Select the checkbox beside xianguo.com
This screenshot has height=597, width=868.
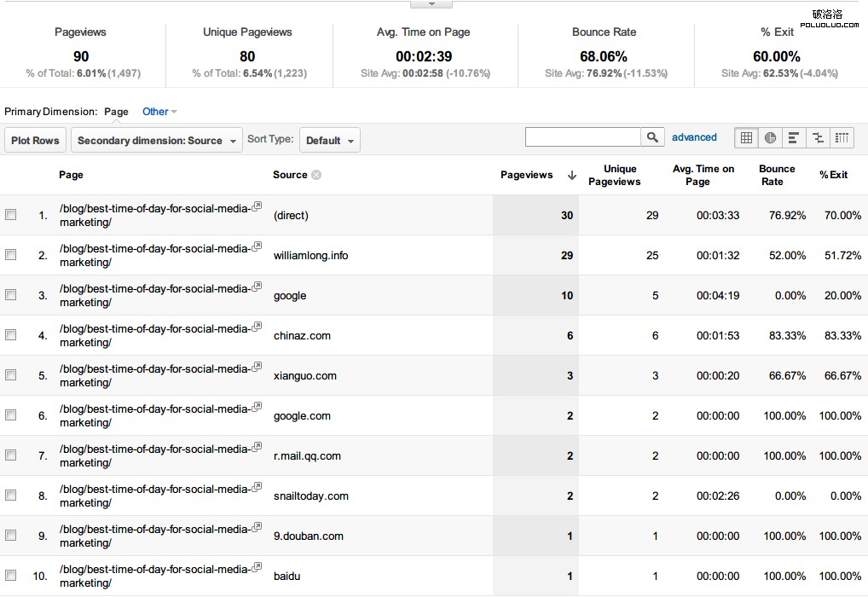click(10, 374)
